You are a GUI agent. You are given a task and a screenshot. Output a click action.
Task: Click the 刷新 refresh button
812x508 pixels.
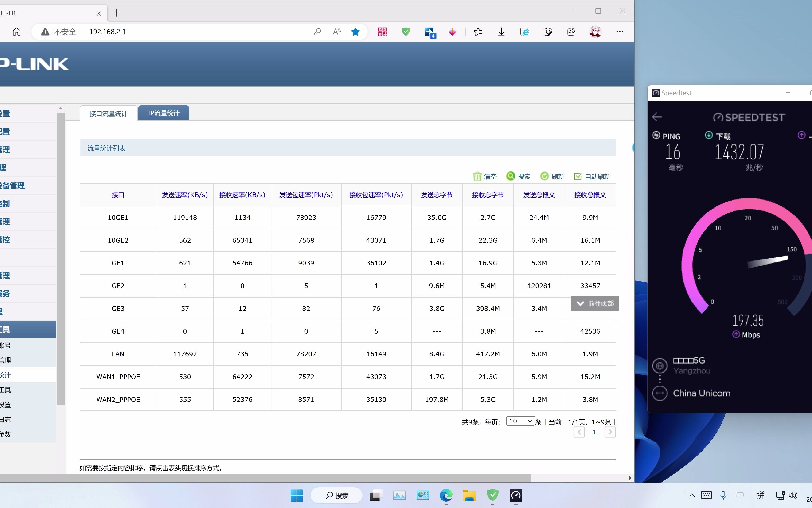[x=552, y=176]
